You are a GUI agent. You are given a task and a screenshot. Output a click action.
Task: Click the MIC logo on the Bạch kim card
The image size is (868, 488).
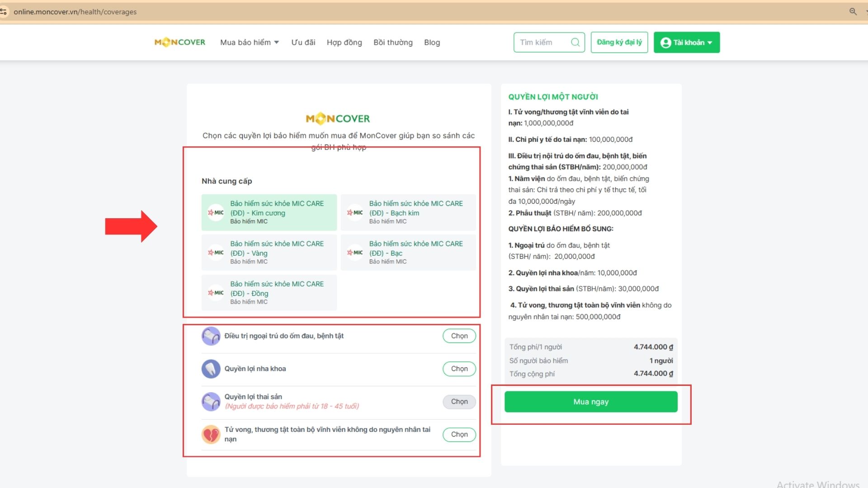click(355, 212)
